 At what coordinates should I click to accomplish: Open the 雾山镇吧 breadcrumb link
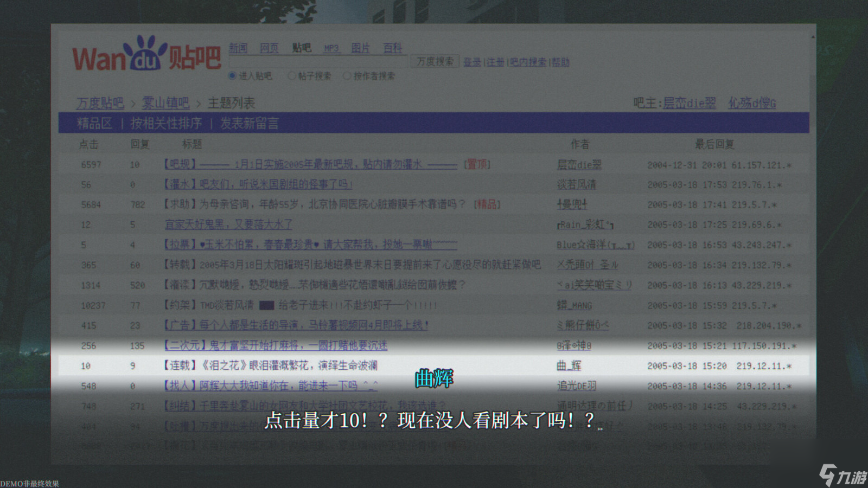[165, 103]
